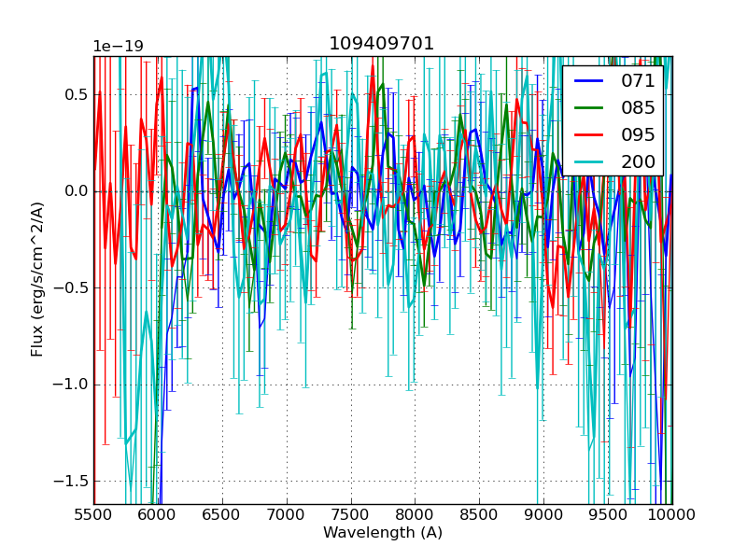Click the 071 legend label

click(639, 81)
